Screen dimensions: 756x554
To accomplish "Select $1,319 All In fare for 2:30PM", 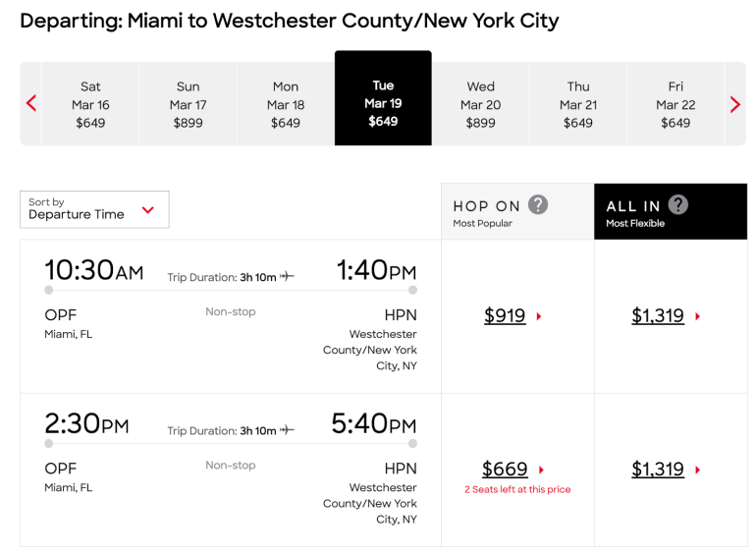I will (x=658, y=470).
